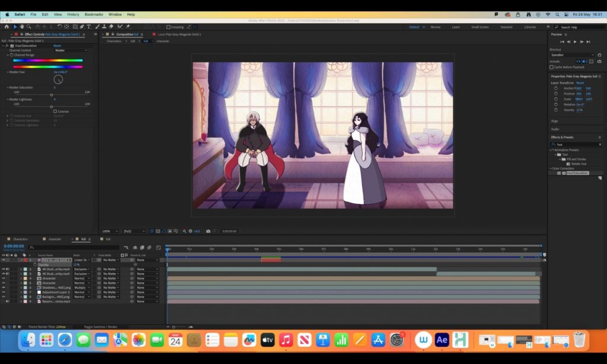This screenshot has width=607, height=364.
Task: Select the Zoom magnifier tool
Action: click(28, 27)
